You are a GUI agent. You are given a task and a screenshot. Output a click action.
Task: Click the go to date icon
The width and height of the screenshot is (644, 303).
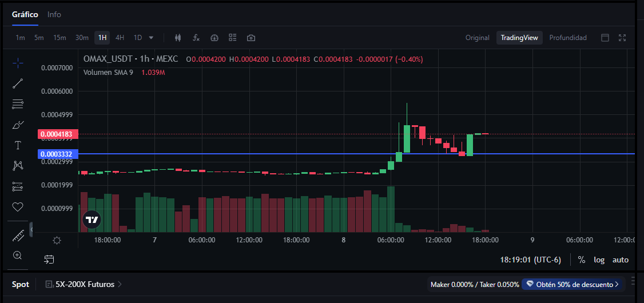49,260
